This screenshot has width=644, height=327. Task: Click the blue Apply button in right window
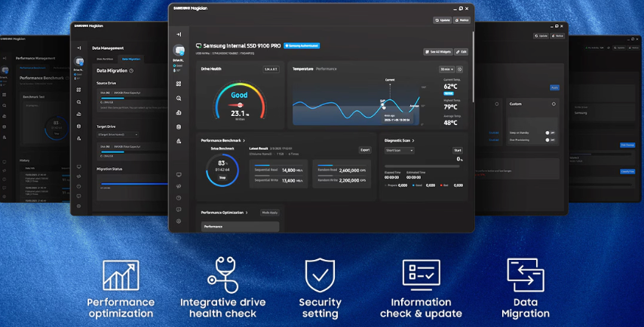pos(554,88)
